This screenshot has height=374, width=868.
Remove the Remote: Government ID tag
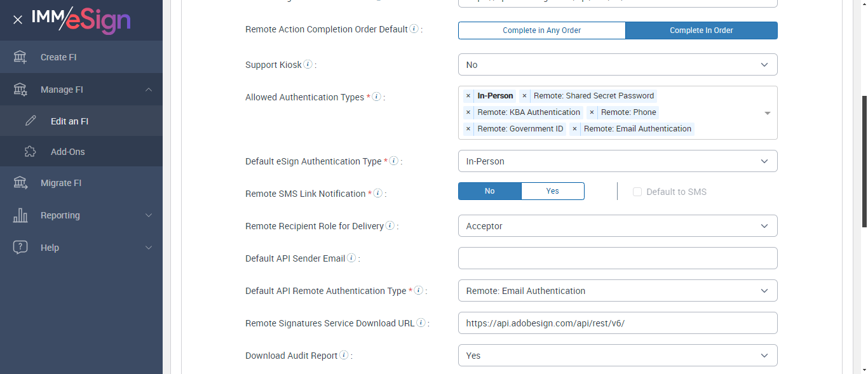(x=468, y=129)
